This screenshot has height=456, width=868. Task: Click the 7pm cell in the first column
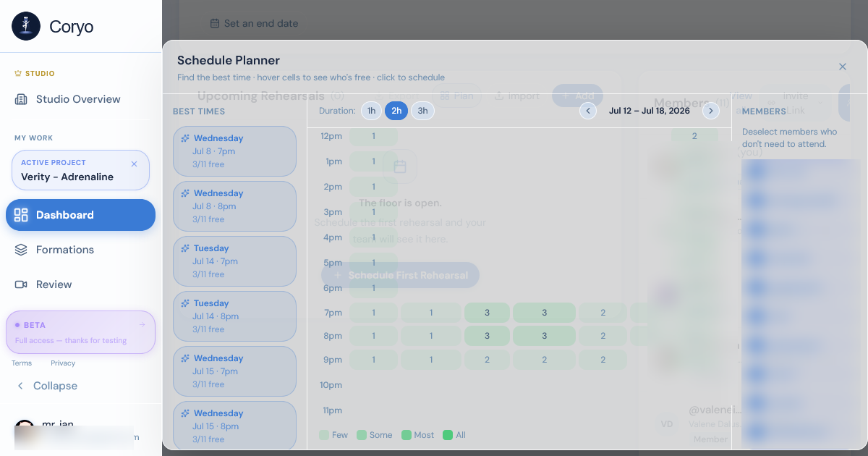pyautogui.click(x=374, y=313)
